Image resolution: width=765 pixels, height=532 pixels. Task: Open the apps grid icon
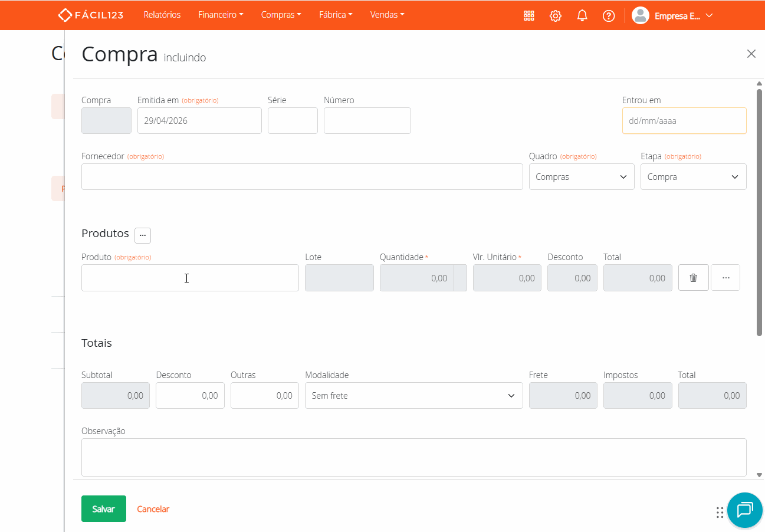[529, 16]
